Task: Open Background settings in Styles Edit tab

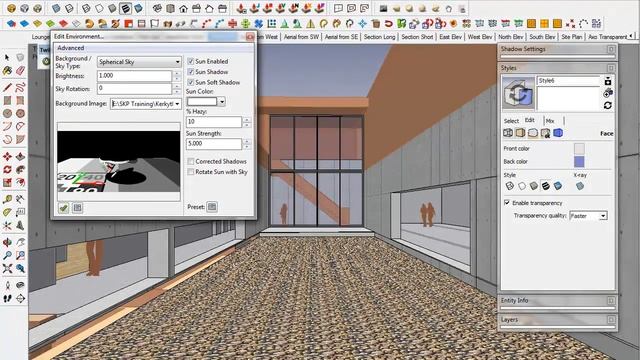Action: pos(533,133)
